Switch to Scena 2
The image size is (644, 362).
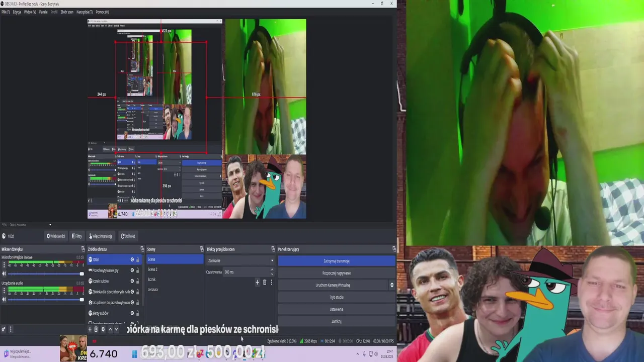175,269
